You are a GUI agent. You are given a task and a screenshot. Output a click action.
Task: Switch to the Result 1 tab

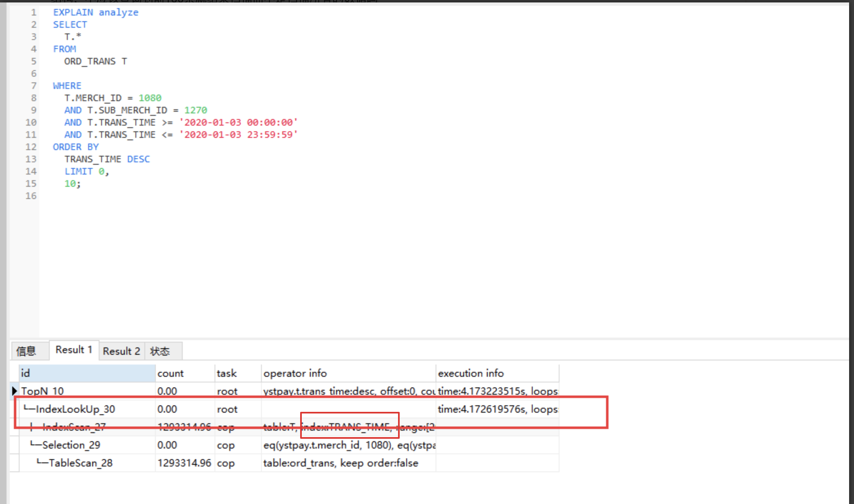point(74,350)
